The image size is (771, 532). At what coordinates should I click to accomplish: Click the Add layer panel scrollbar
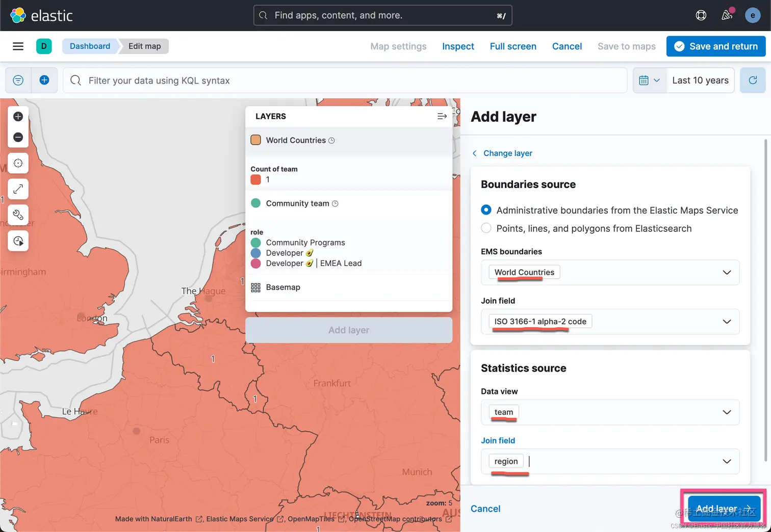765,301
